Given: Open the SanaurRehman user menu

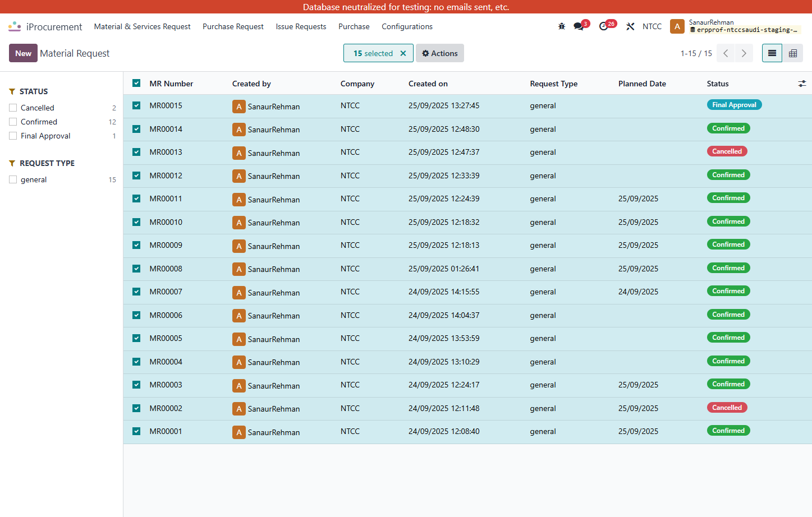Looking at the screenshot, I should [x=736, y=26].
